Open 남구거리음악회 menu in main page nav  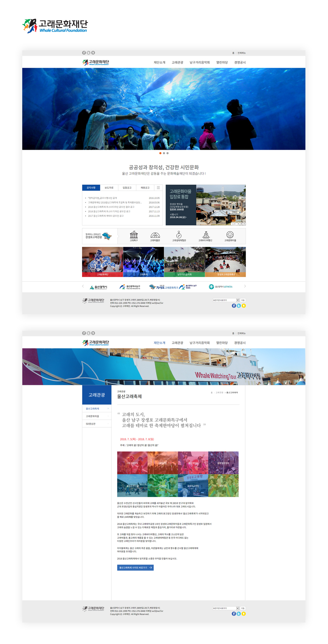[x=200, y=62]
